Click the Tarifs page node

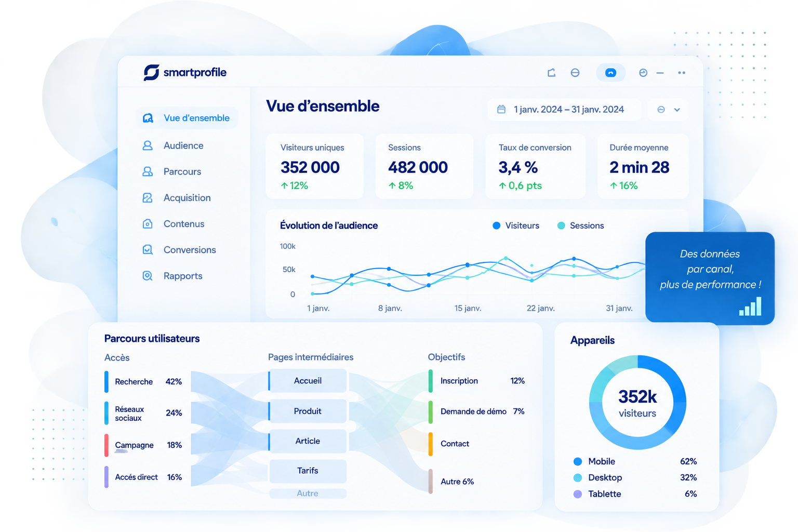point(308,471)
